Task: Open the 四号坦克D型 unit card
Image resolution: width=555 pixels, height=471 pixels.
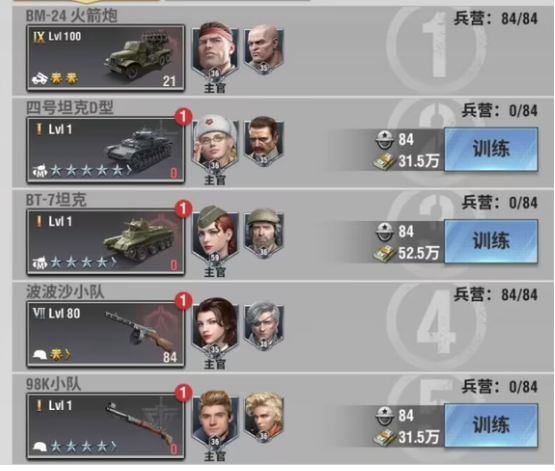Action: point(105,150)
